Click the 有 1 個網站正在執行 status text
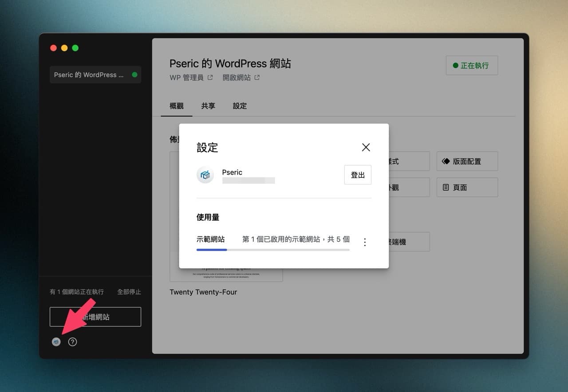The width and height of the screenshot is (568, 392). 77,292
